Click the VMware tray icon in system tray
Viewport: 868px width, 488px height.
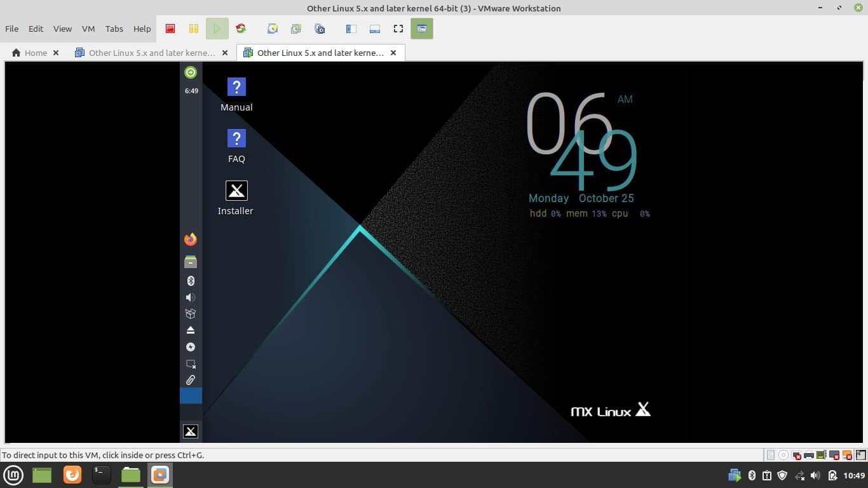[x=735, y=475]
